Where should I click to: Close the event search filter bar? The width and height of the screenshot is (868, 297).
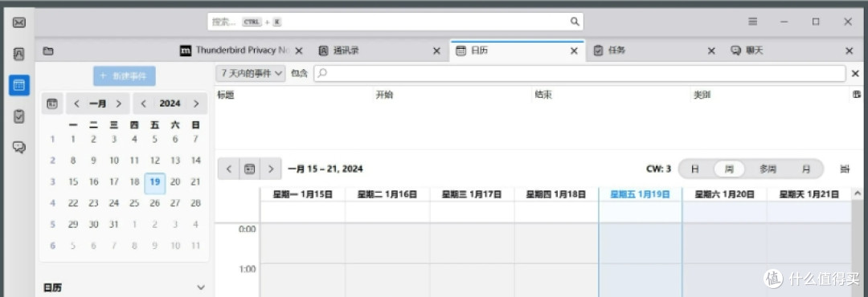tap(854, 73)
